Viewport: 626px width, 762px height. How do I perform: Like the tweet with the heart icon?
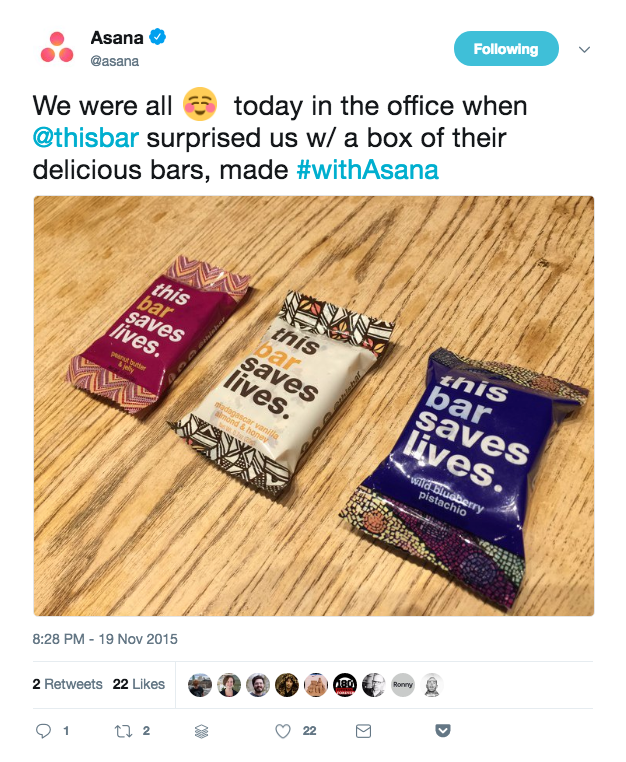tap(283, 731)
